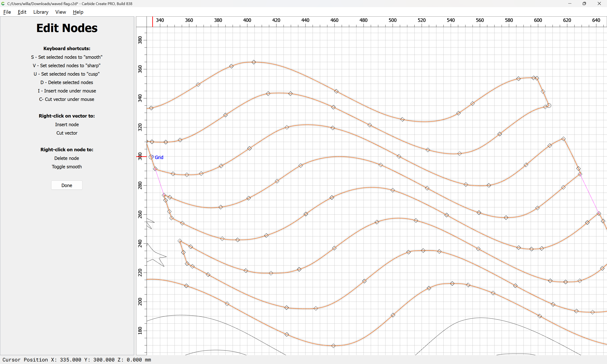
Task: Click the red cursor marker on vertical ruler
Action: 141,157
